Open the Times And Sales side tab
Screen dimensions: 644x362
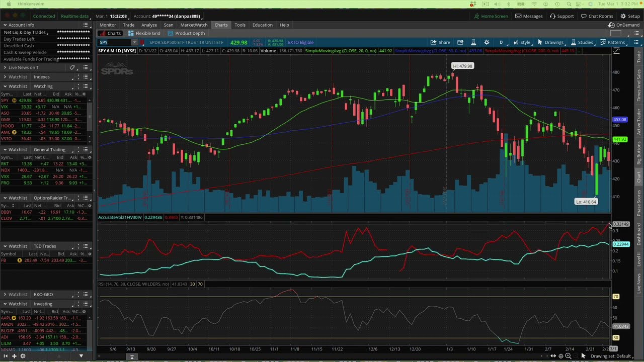[639, 85]
